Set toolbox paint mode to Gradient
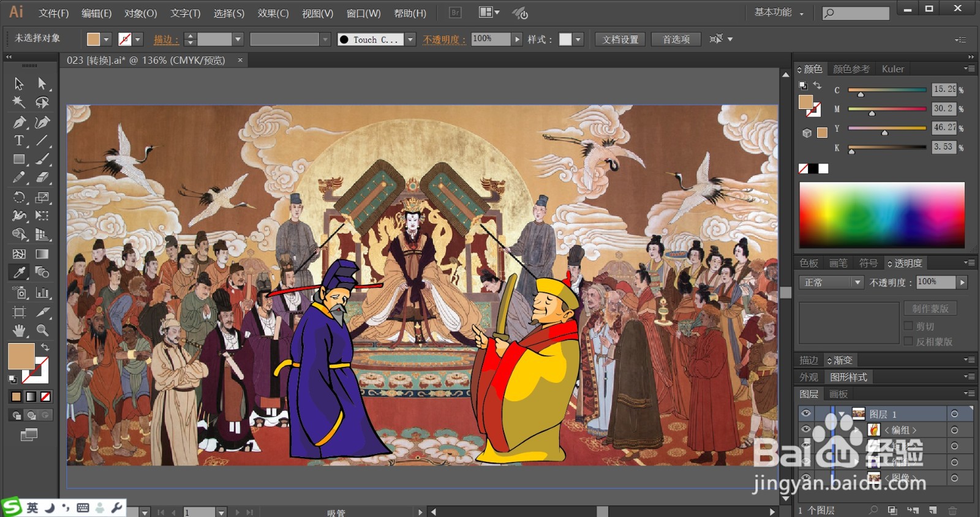This screenshot has width=980, height=517. tap(31, 396)
